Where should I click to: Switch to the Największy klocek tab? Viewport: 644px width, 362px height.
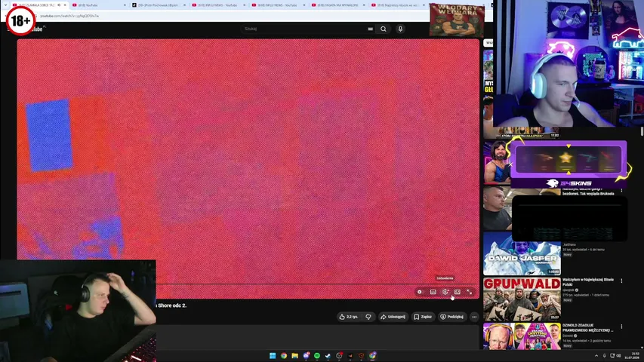[397, 5]
